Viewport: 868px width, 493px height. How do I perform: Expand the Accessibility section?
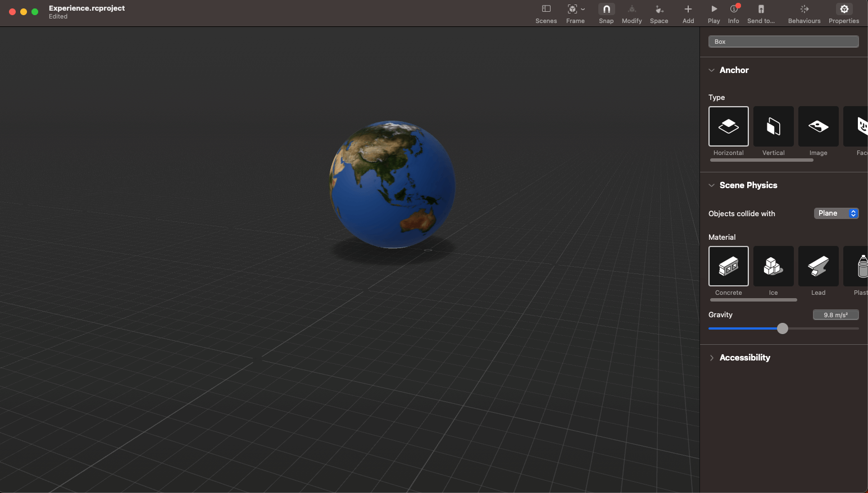click(x=712, y=358)
